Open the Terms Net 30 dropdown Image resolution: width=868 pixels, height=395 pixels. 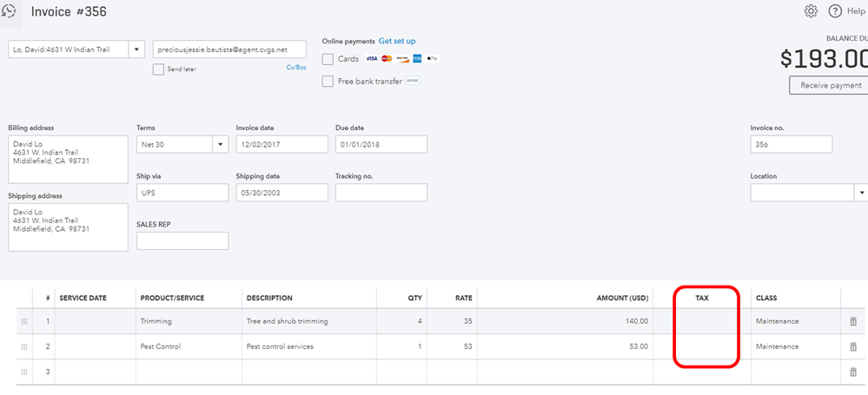[x=220, y=144]
